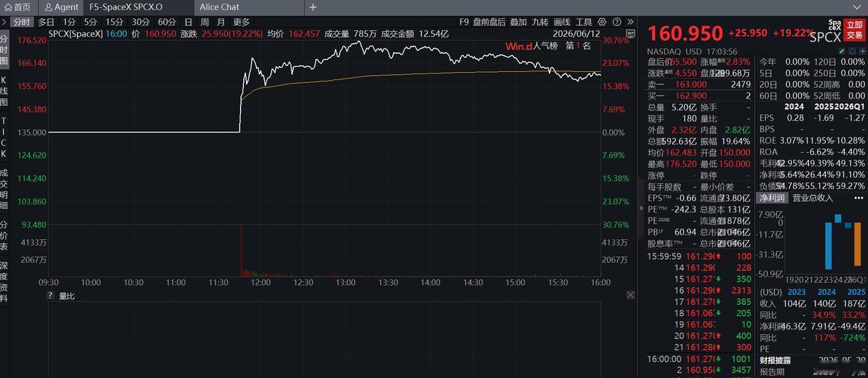Select the 分时 intraday chart period
The height and width of the screenshot is (378, 868).
coord(22,22)
